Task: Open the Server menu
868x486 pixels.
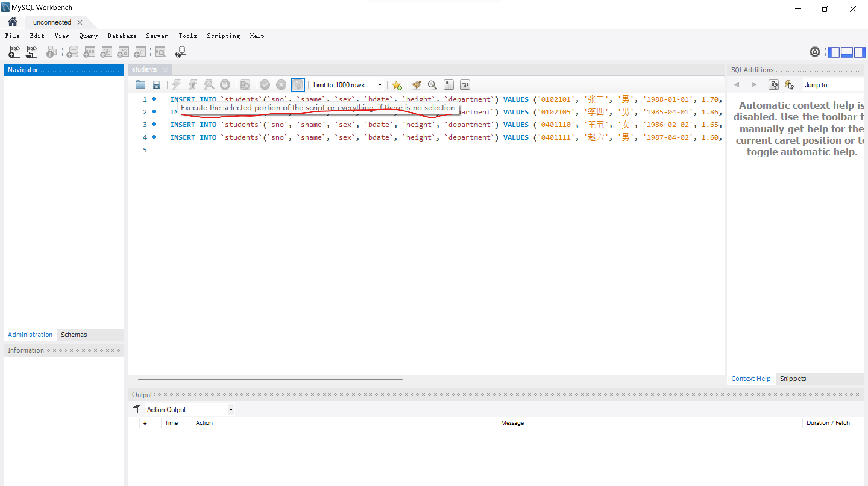Action: pyautogui.click(x=157, y=36)
